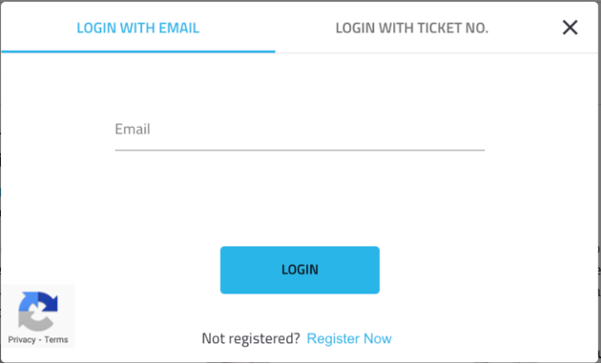Image resolution: width=601 pixels, height=364 pixels.
Task: Dismiss the login popup using the X icon
Action: tap(570, 28)
